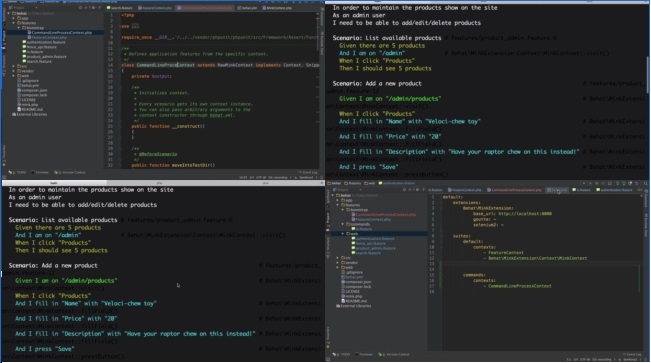Open Terminal tool window in top-left IDE
The image size is (651, 363).
click(x=40, y=172)
